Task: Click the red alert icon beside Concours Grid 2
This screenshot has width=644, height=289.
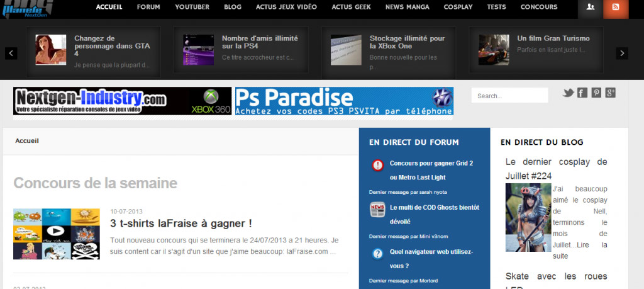Action: point(377,166)
